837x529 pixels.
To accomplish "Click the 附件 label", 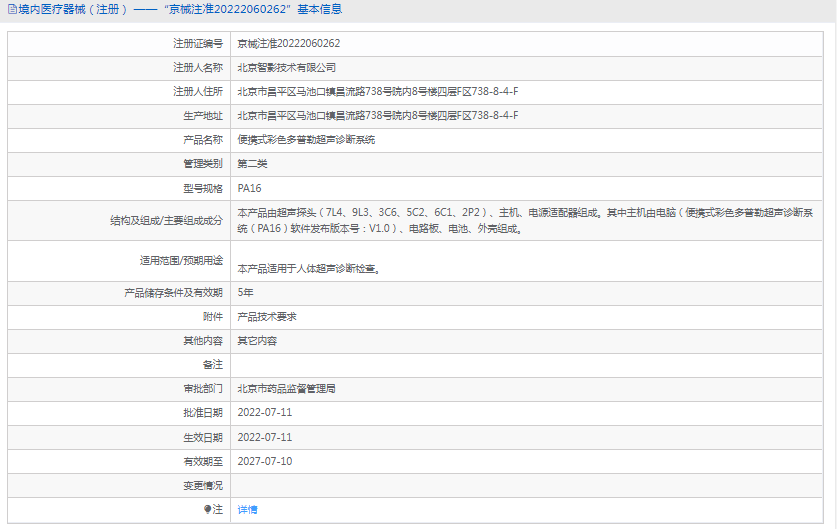I will coord(213,317).
